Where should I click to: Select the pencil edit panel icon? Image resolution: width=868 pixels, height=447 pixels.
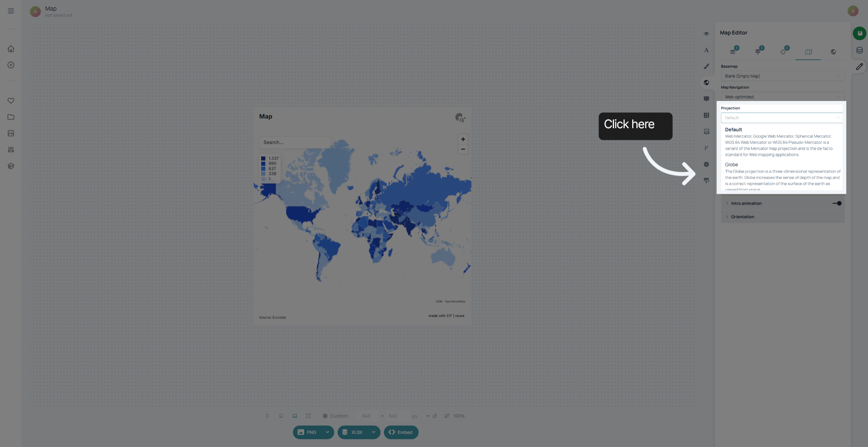tap(860, 67)
